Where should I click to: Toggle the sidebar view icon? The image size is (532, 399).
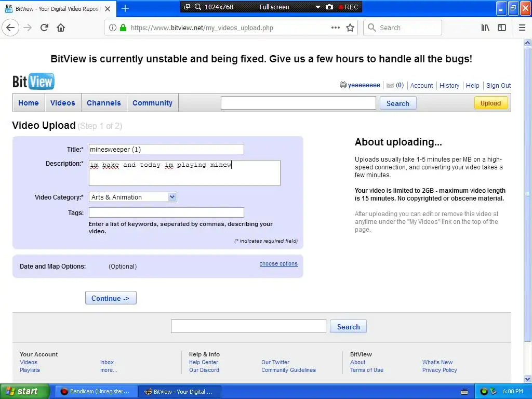point(502,28)
